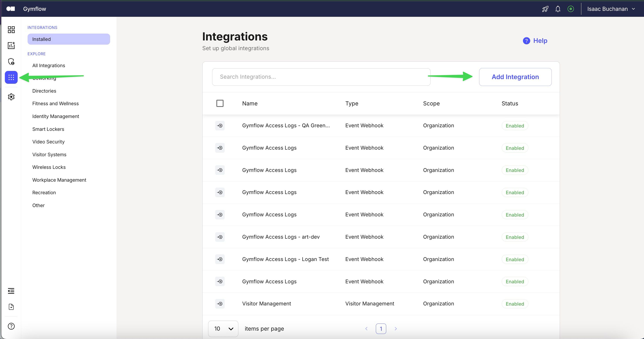Viewport: 644px width, 339px height.
Task: Open the document icon in the left rail
Action: tap(11, 307)
